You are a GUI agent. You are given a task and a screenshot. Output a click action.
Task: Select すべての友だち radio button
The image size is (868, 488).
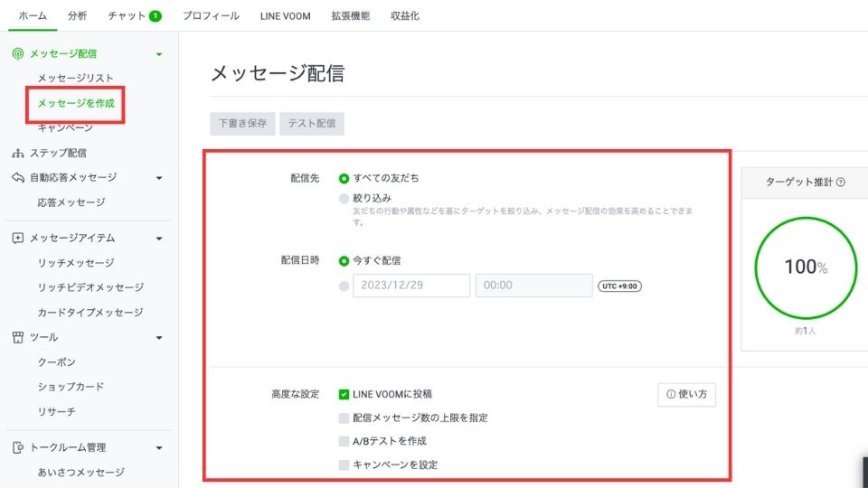coord(344,178)
